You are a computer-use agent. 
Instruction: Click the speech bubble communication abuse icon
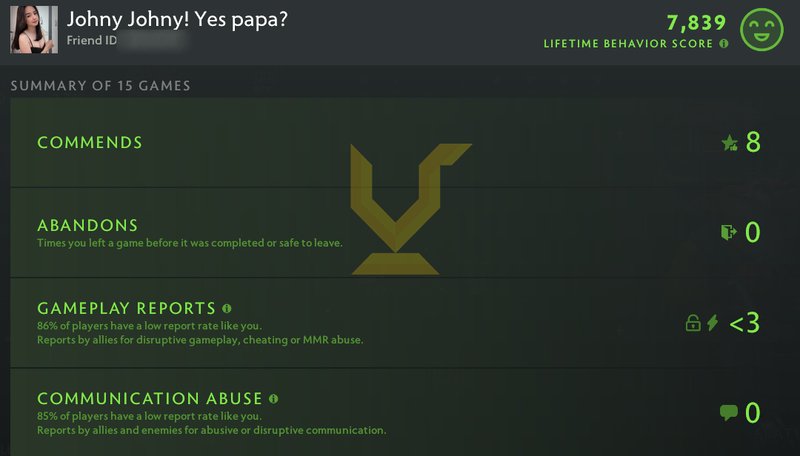tap(729, 412)
